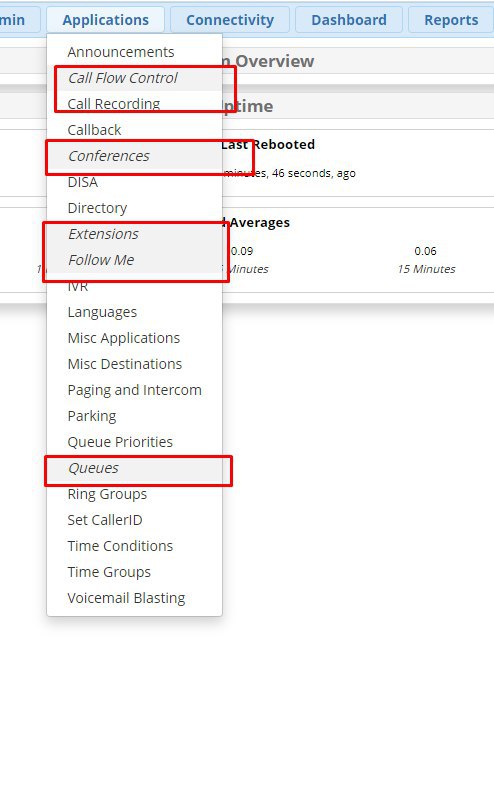Open Paging and Intercom module
This screenshot has width=494, height=798.
pyautogui.click(x=134, y=390)
